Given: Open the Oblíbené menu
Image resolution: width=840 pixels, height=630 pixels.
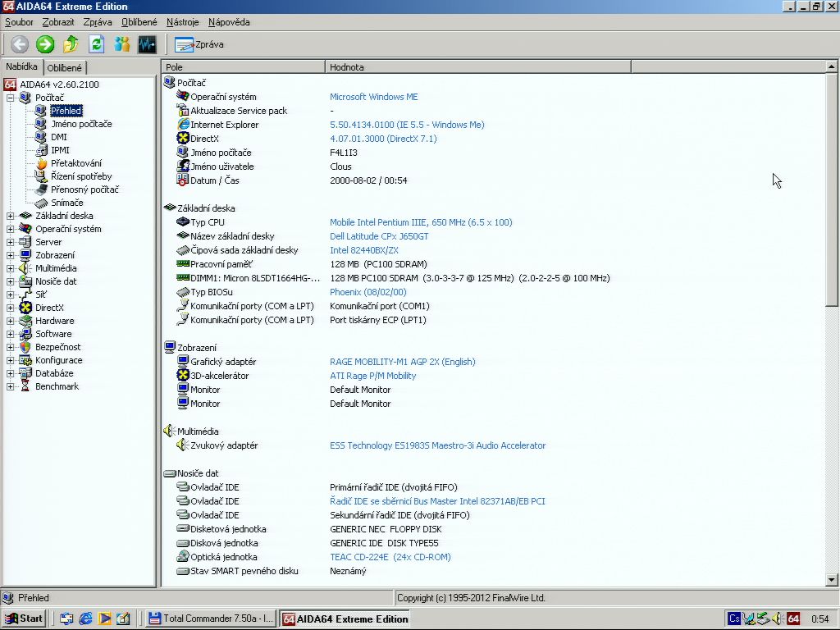Looking at the screenshot, I should coord(139,22).
